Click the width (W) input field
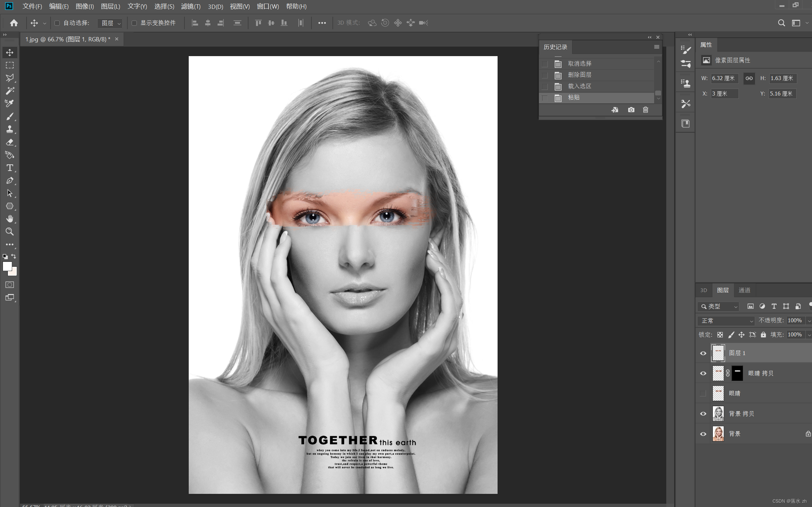Viewport: 812px width, 507px height. (x=724, y=78)
